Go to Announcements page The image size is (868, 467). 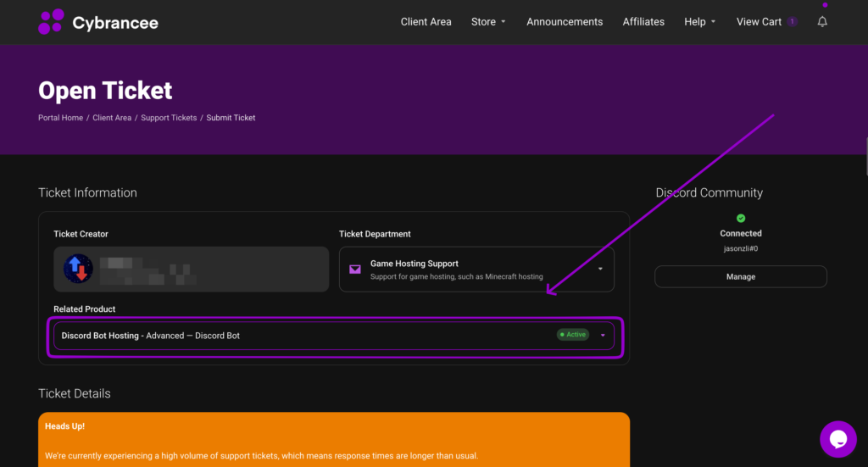[x=564, y=21]
